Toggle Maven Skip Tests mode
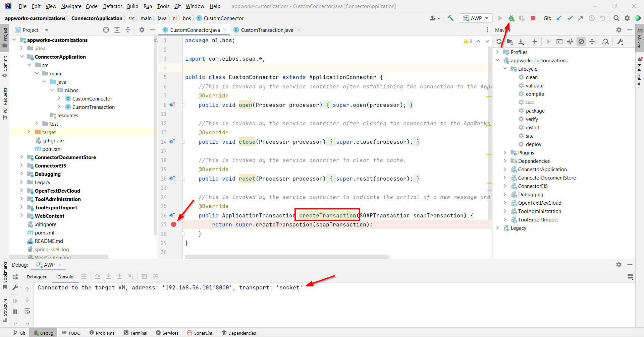The width and height of the screenshot is (644, 337). coord(581,42)
